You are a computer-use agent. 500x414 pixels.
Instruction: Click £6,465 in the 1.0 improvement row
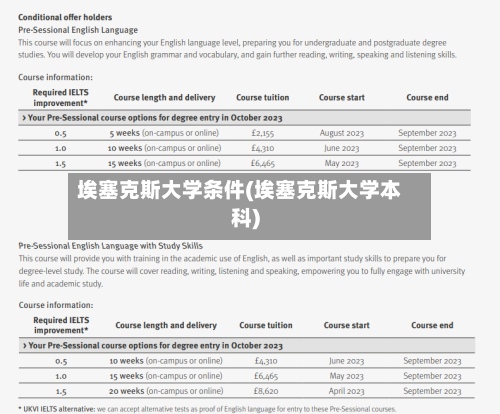266,376
